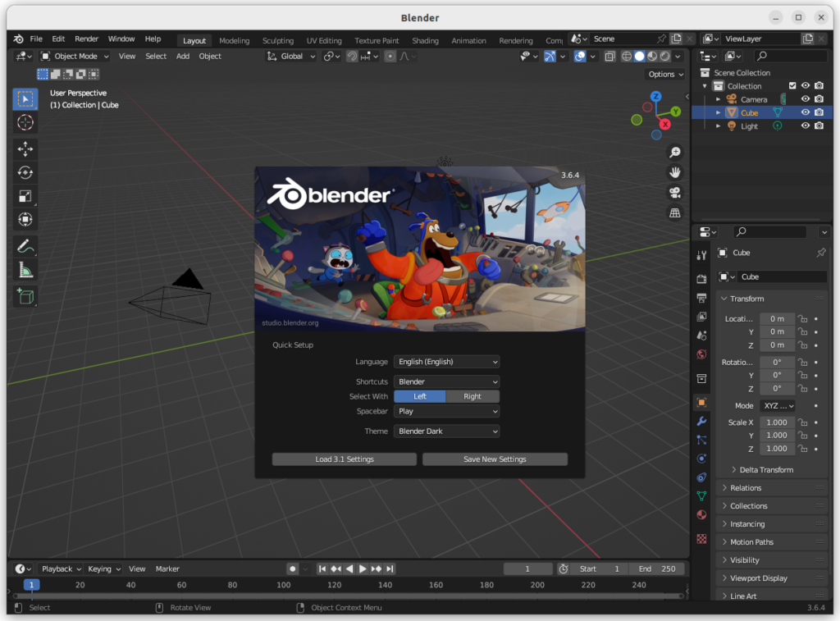Open the Language dropdown on the splash screen
840x621 pixels.
click(x=446, y=361)
